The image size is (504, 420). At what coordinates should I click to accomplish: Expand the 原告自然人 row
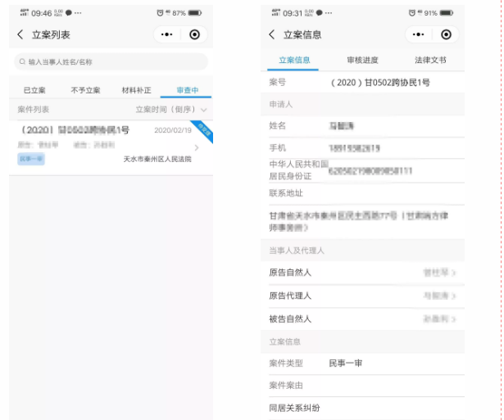(361, 273)
